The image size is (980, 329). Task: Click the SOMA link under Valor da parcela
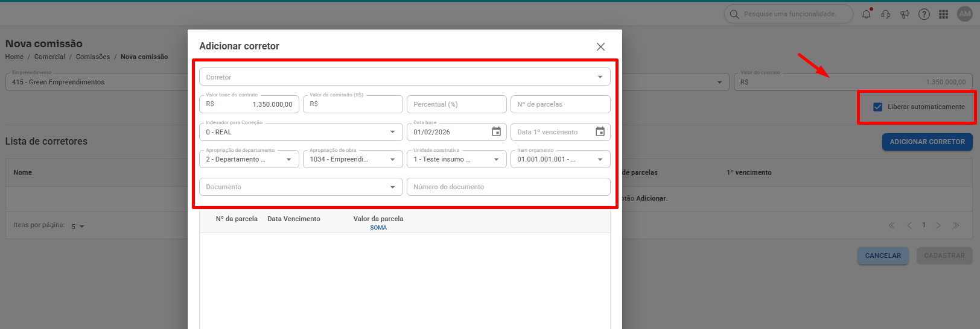(x=378, y=228)
